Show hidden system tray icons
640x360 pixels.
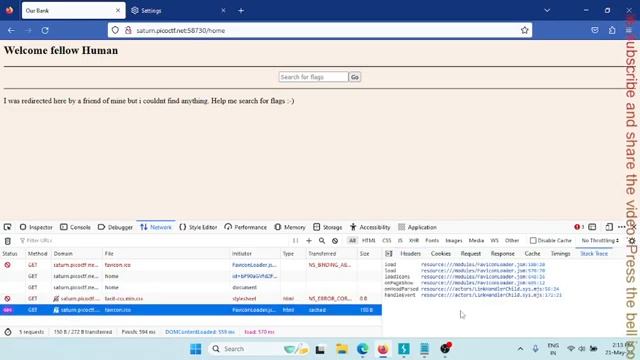520,349
